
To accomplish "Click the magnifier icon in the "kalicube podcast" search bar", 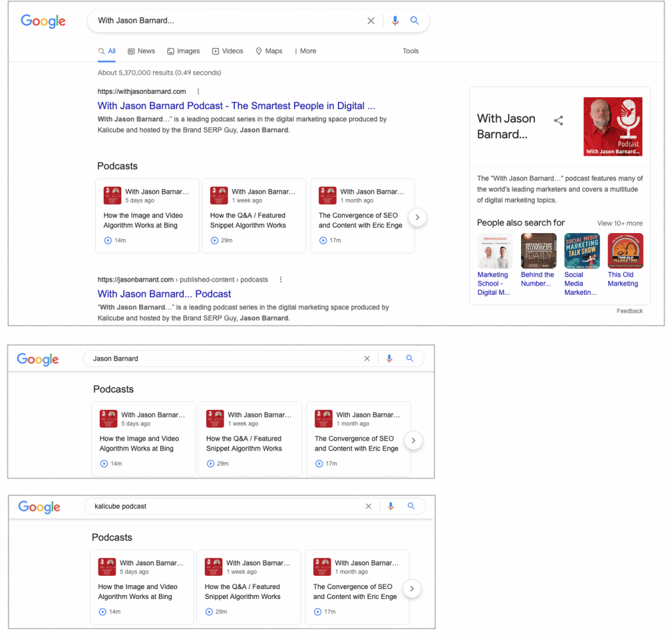I will 411,506.
